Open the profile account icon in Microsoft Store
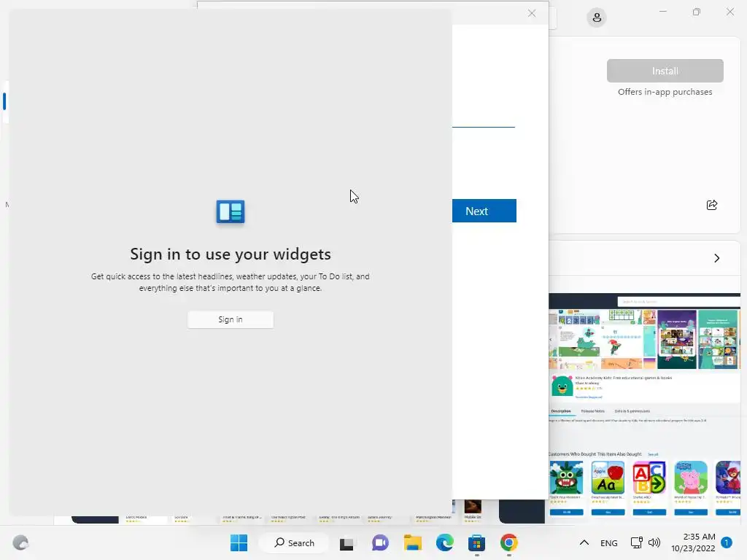The width and height of the screenshot is (747, 560). click(x=597, y=17)
